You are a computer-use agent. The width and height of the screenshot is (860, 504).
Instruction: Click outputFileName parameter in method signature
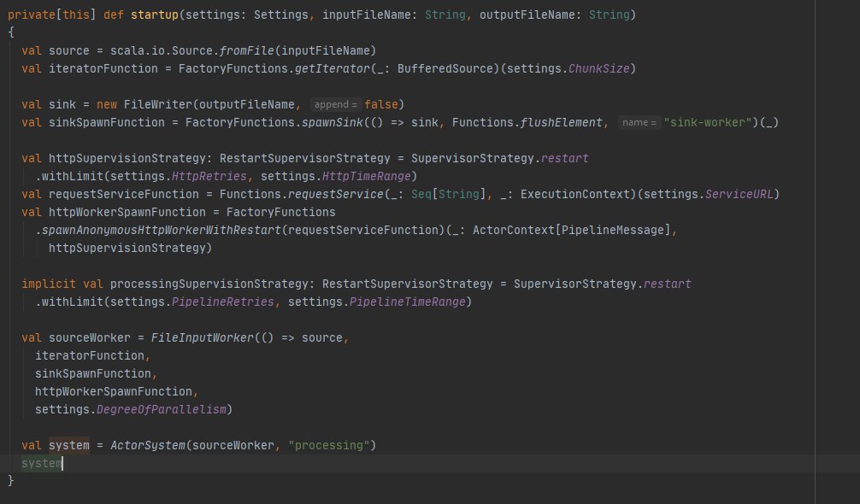click(x=527, y=15)
